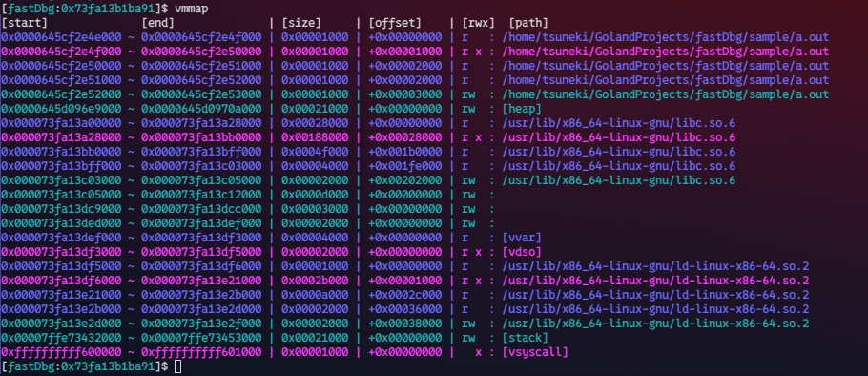Click offset value +0x001fe000
This screenshot has height=376, width=868.
pyautogui.click(x=405, y=165)
